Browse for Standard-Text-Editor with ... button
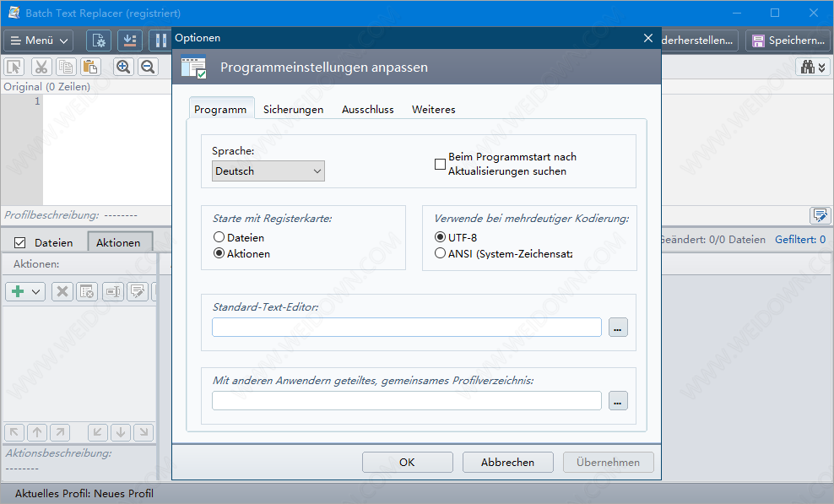834x504 pixels. pyautogui.click(x=618, y=328)
